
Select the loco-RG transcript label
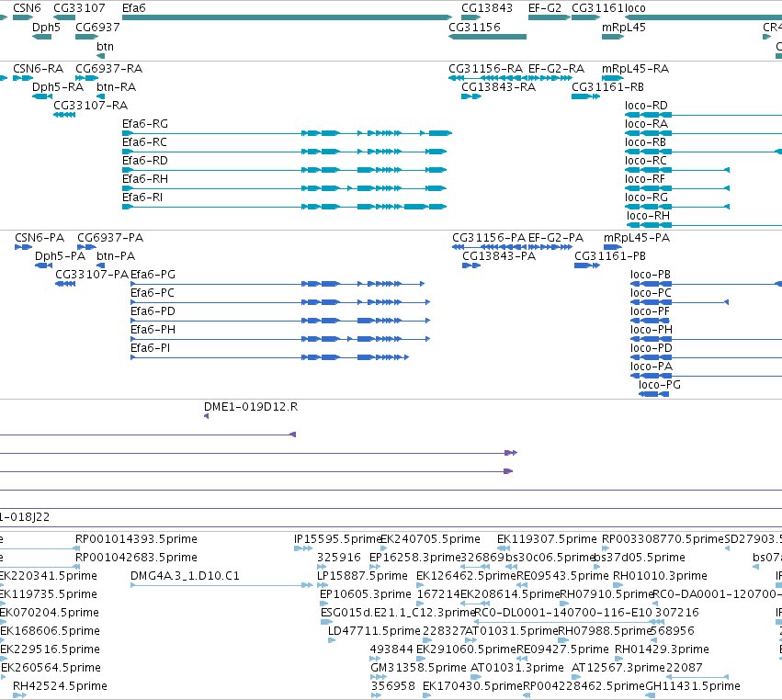646,198
